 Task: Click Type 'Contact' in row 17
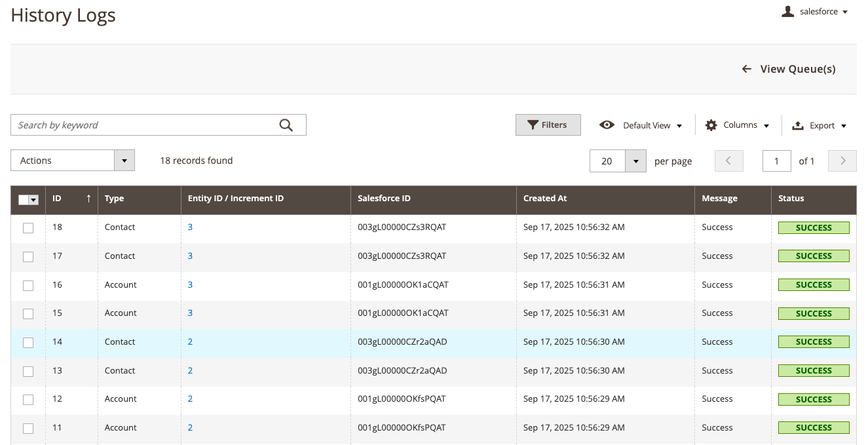pyautogui.click(x=120, y=256)
